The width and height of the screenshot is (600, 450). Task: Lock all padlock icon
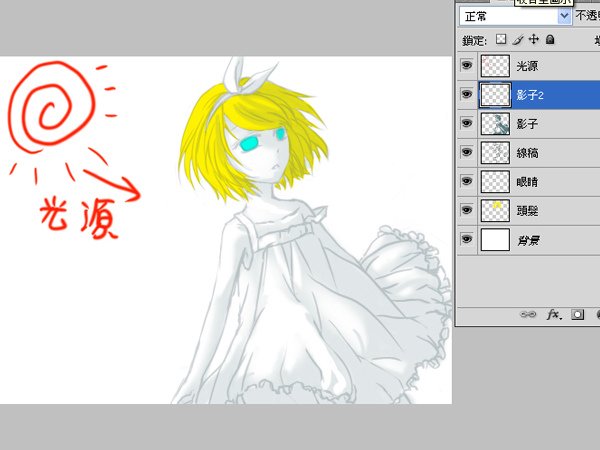550,39
